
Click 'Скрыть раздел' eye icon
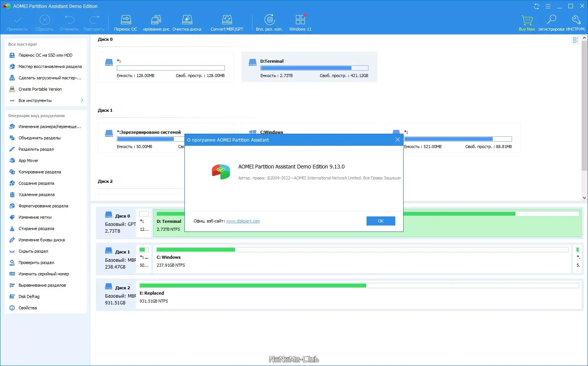(x=12, y=251)
